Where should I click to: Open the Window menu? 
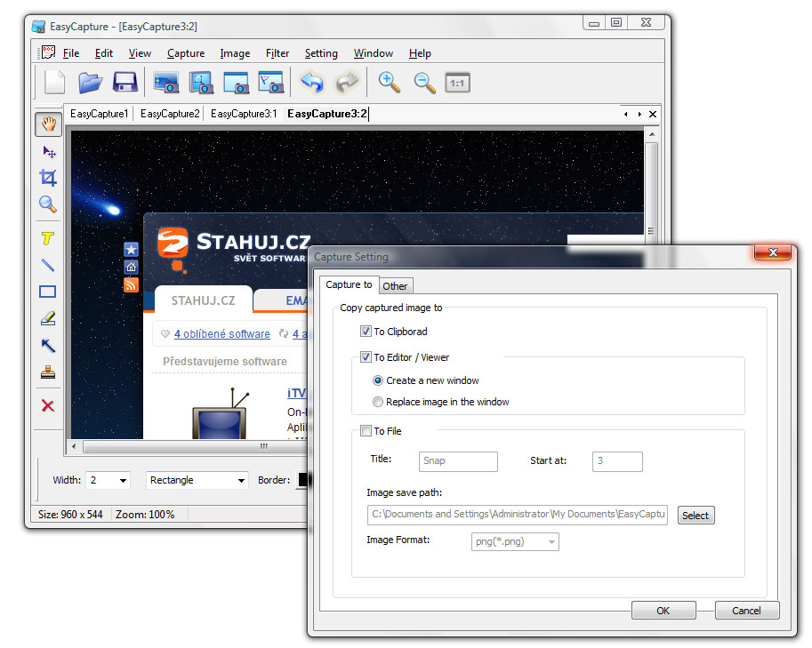(x=374, y=53)
